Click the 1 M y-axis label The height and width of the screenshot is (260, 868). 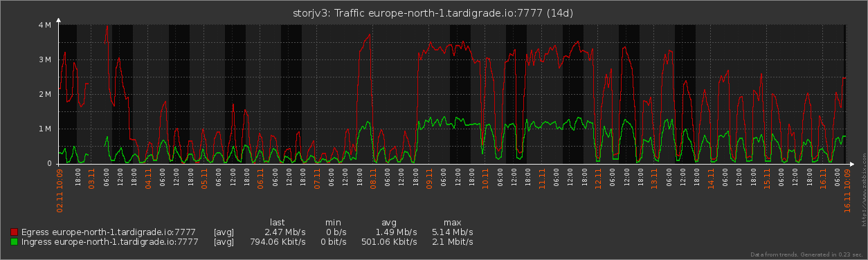(45, 129)
